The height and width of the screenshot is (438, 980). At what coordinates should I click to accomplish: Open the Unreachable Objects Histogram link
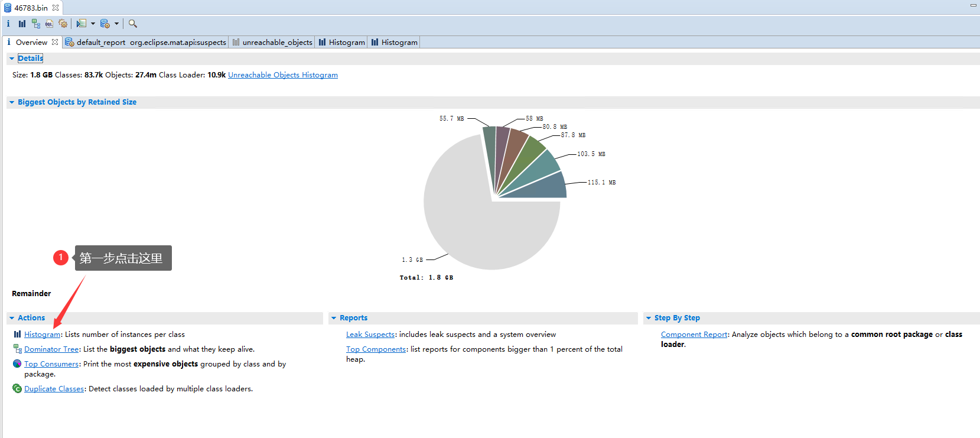coord(282,75)
